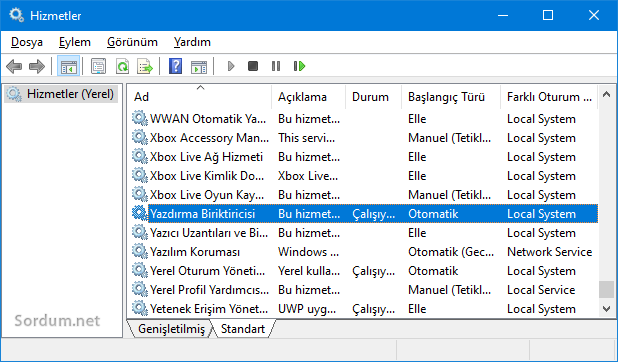Click gear icon beside Xbox Live Ağ Hizmeti
Screen dimensions: 618x362
coord(140,156)
